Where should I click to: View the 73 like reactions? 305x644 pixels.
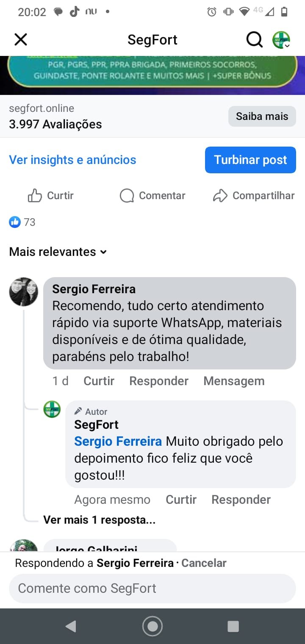click(x=22, y=222)
